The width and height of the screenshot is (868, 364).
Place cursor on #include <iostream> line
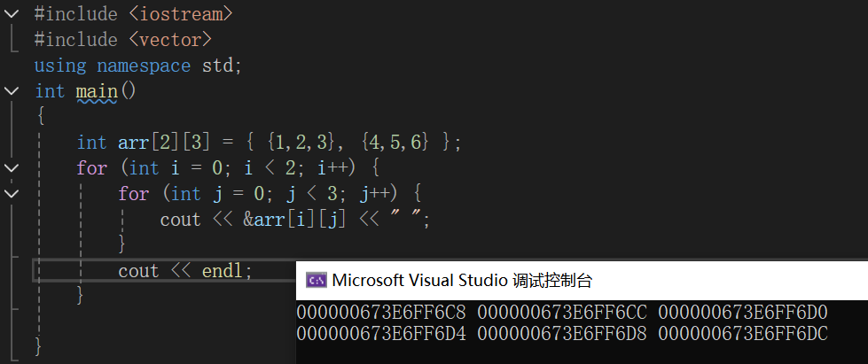point(133,13)
